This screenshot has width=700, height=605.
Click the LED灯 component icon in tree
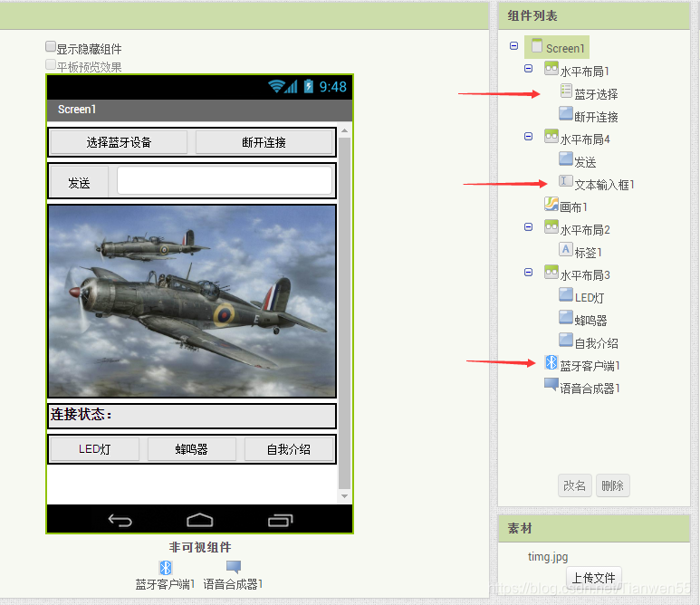(566, 294)
